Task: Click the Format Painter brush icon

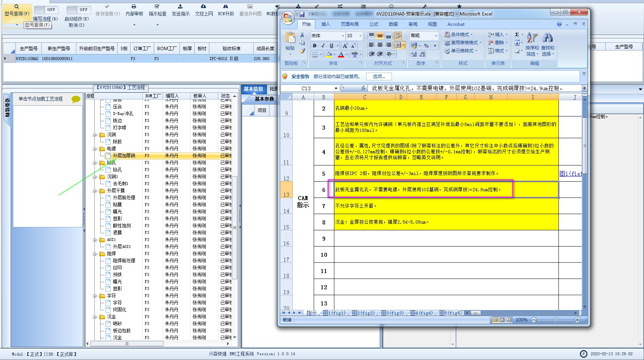Action: pyautogui.click(x=302, y=51)
